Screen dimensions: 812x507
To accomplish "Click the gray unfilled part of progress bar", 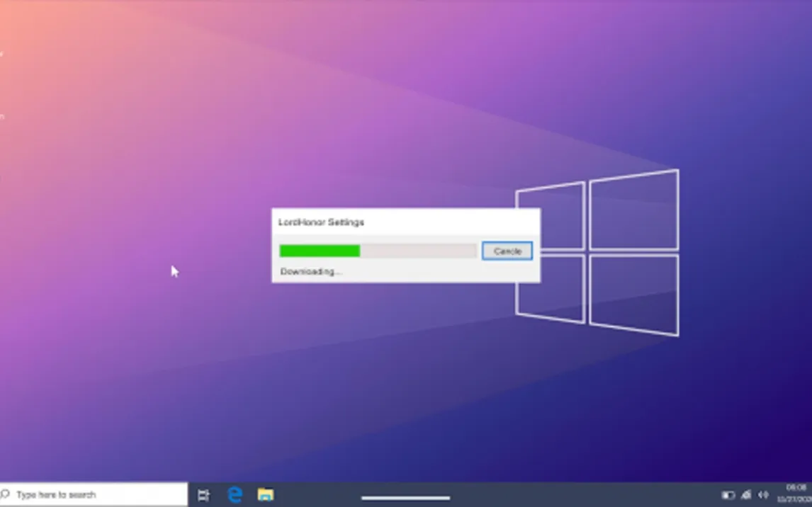I will 418,251.
